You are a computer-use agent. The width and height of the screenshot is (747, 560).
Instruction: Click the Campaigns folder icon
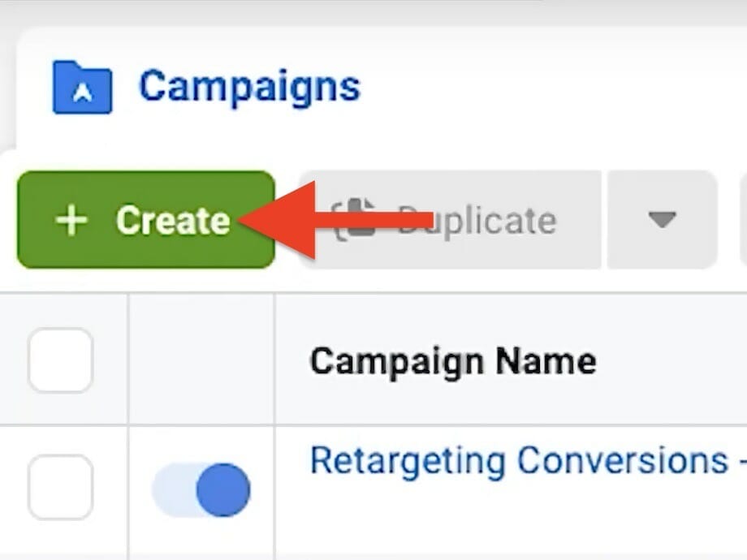click(x=82, y=87)
